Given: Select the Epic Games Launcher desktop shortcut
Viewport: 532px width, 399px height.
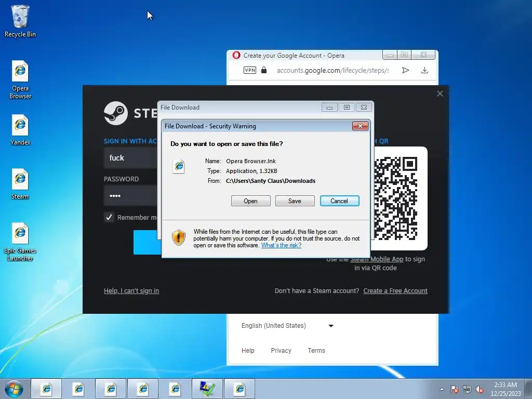Looking at the screenshot, I should tap(20, 242).
